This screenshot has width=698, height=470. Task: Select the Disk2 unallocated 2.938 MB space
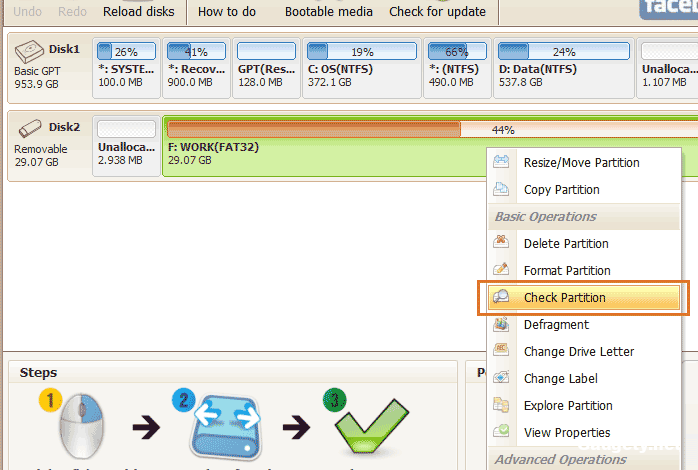coord(126,146)
